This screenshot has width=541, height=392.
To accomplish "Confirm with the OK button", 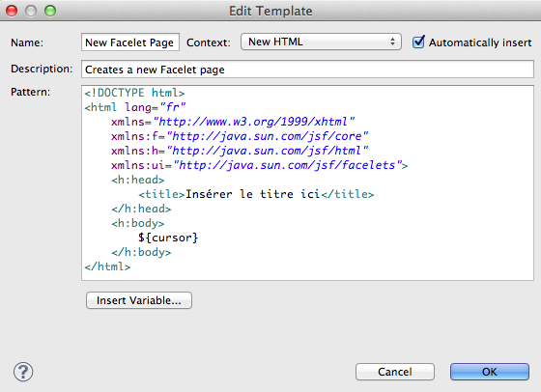I will pos(489,372).
